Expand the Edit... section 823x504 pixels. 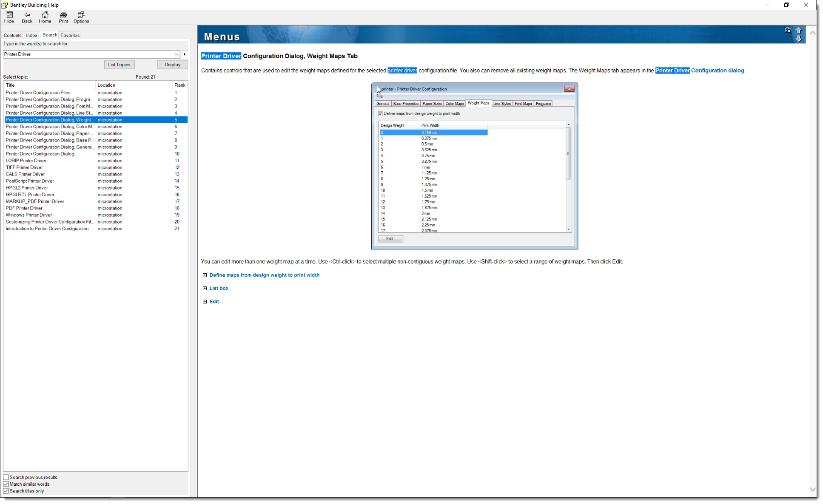click(x=205, y=302)
